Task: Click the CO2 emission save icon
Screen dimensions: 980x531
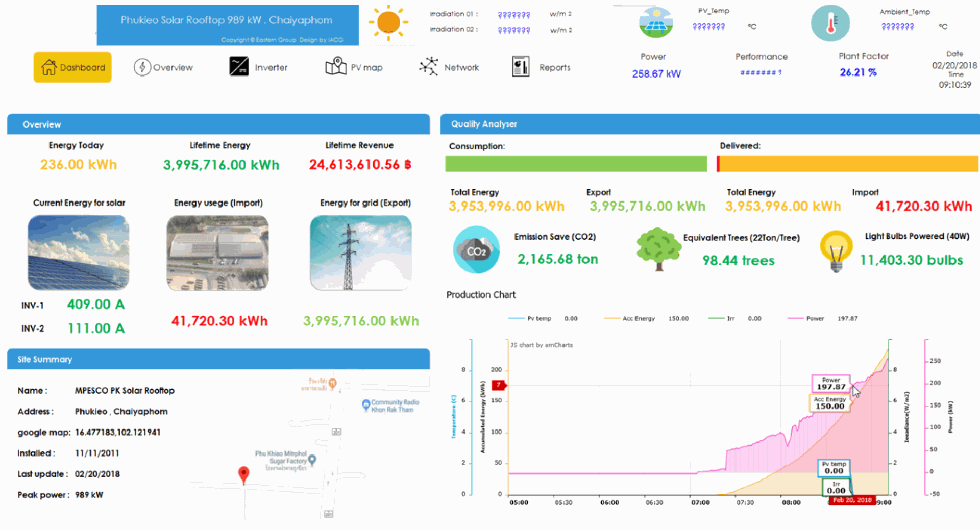Action: (476, 250)
